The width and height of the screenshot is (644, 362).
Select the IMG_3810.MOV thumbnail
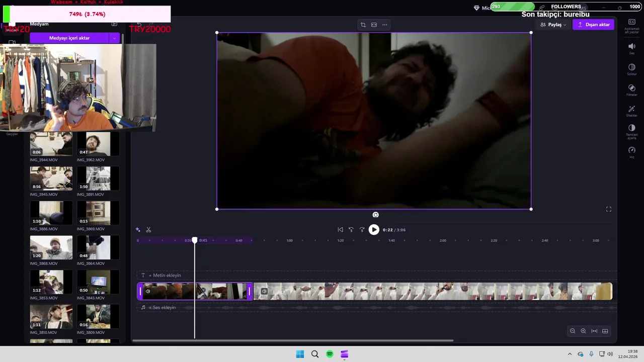point(51,316)
